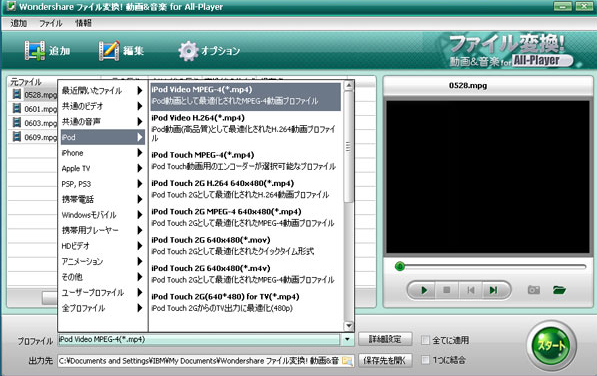Click the film icon beside 0609.mpg
The height and width of the screenshot is (376, 597).
16,136
